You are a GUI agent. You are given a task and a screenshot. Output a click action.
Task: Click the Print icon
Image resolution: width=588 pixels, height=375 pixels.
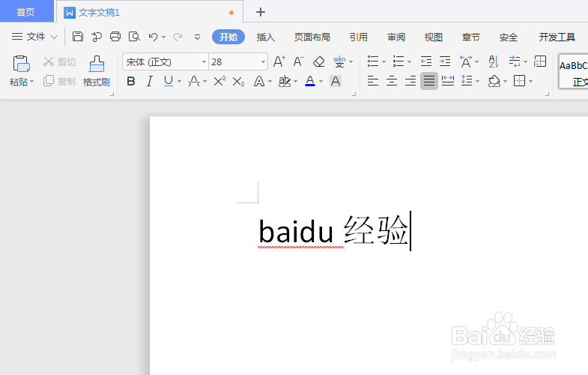[115, 37]
